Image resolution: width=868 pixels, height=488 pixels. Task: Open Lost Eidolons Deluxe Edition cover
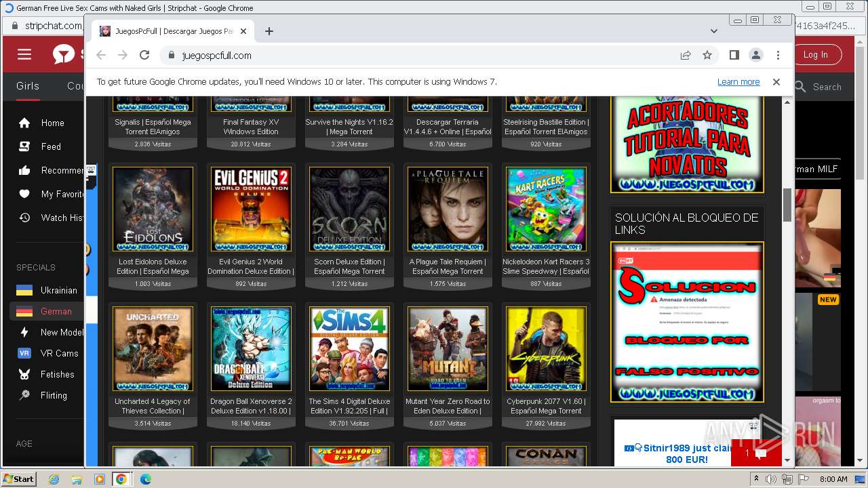(x=153, y=209)
